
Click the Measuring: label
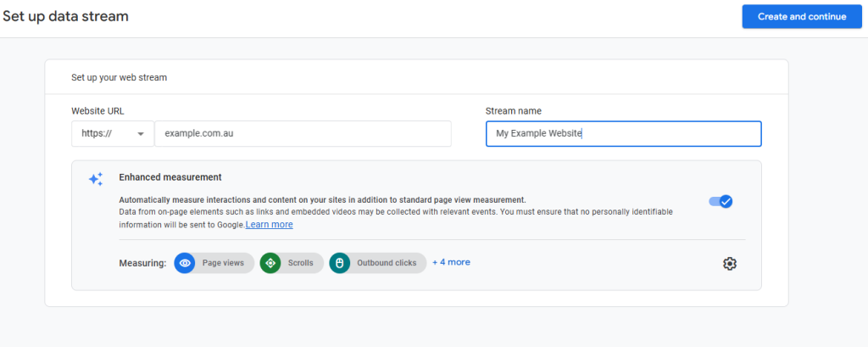tap(142, 263)
